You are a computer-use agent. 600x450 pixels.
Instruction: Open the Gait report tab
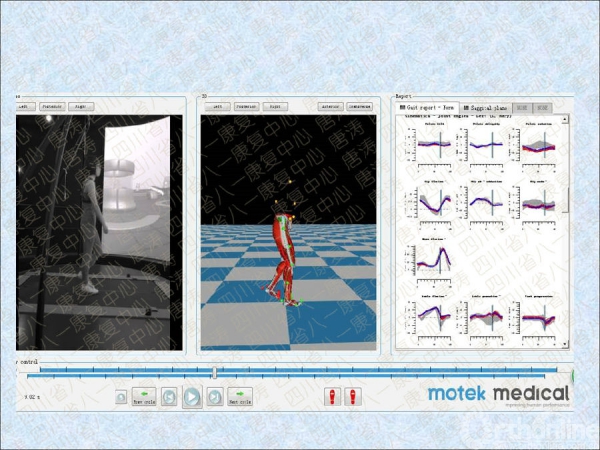(428, 106)
